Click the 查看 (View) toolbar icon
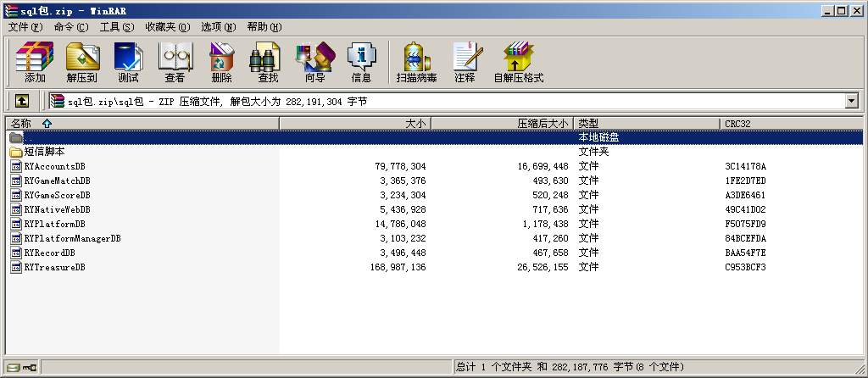This screenshot has height=378, width=868. pos(175,62)
